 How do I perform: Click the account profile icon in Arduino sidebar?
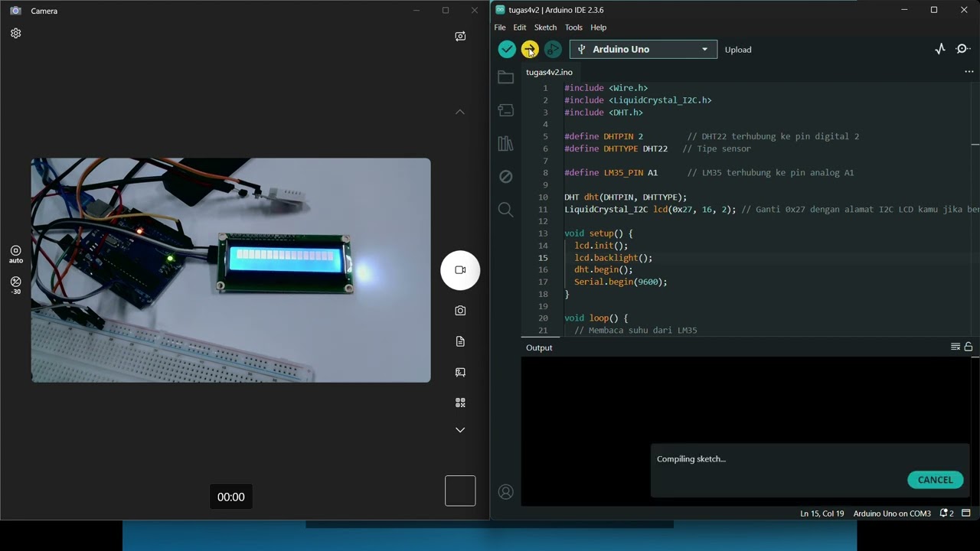click(x=505, y=492)
